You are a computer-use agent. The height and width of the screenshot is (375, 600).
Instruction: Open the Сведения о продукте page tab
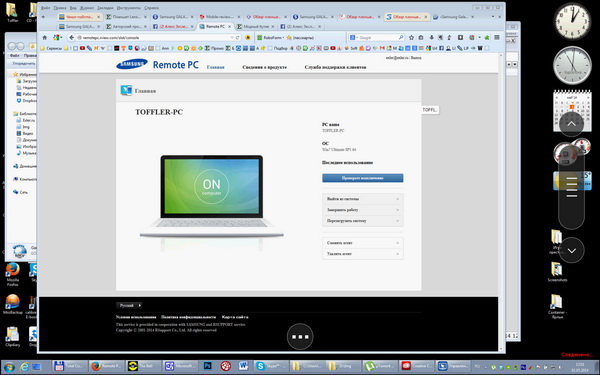pos(264,67)
